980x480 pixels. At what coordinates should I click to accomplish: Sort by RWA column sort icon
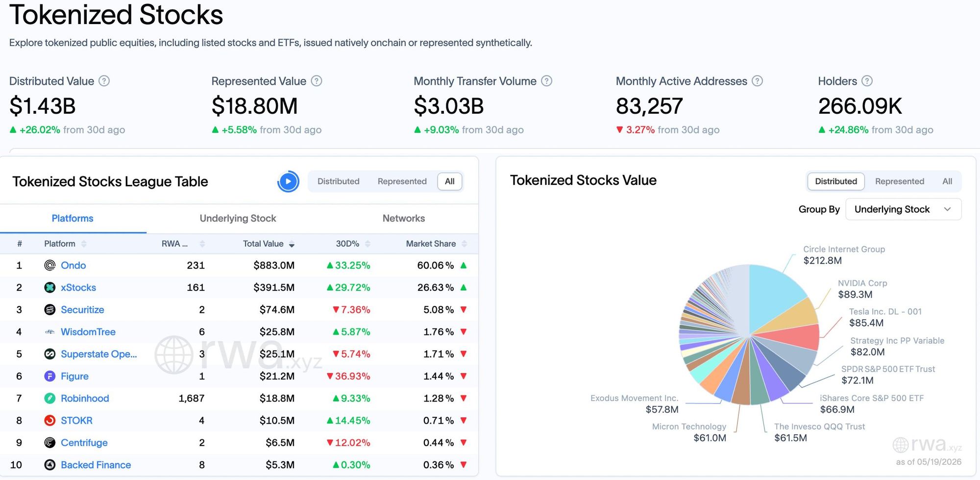pos(202,244)
